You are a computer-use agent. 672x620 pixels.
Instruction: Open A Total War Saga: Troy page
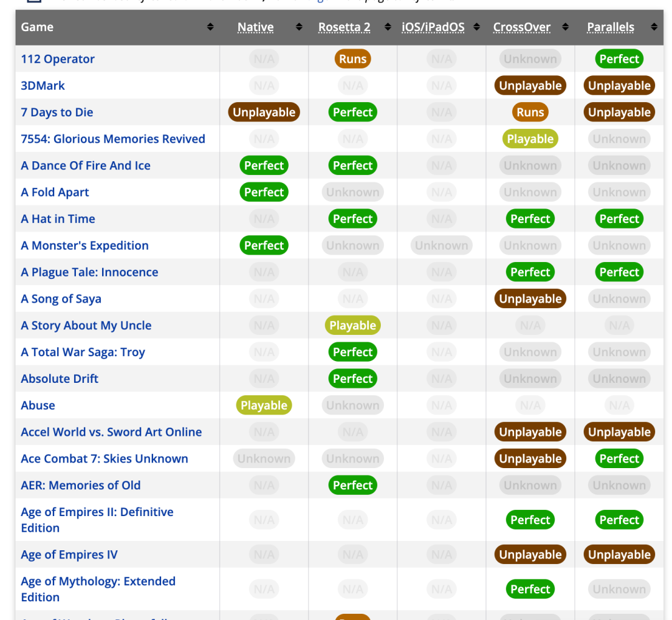point(83,352)
